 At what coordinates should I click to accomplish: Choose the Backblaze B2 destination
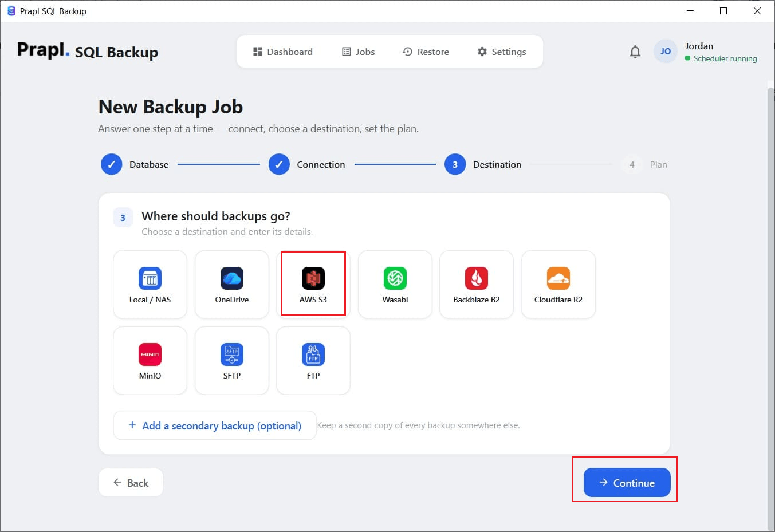(477, 285)
